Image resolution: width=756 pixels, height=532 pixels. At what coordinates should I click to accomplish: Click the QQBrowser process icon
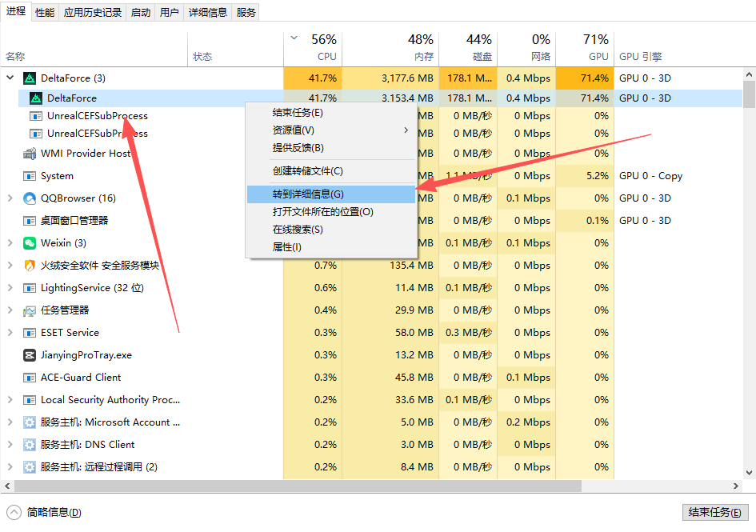30,198
